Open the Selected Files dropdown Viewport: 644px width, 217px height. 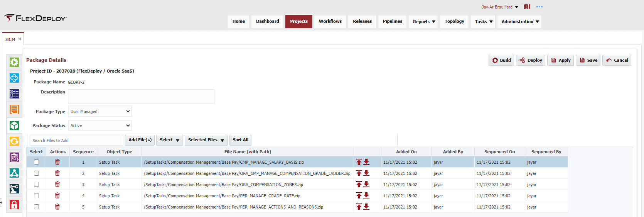206,140
